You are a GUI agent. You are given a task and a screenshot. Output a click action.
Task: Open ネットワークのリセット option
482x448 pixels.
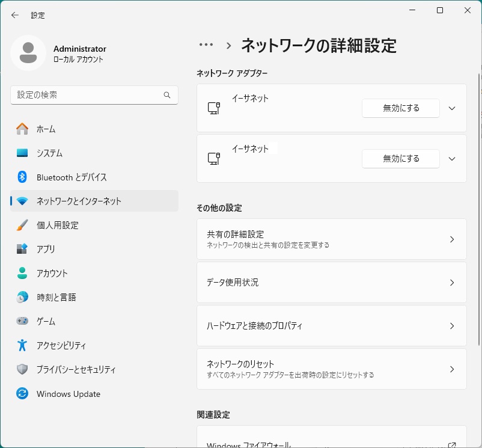(x=332, y=369)
